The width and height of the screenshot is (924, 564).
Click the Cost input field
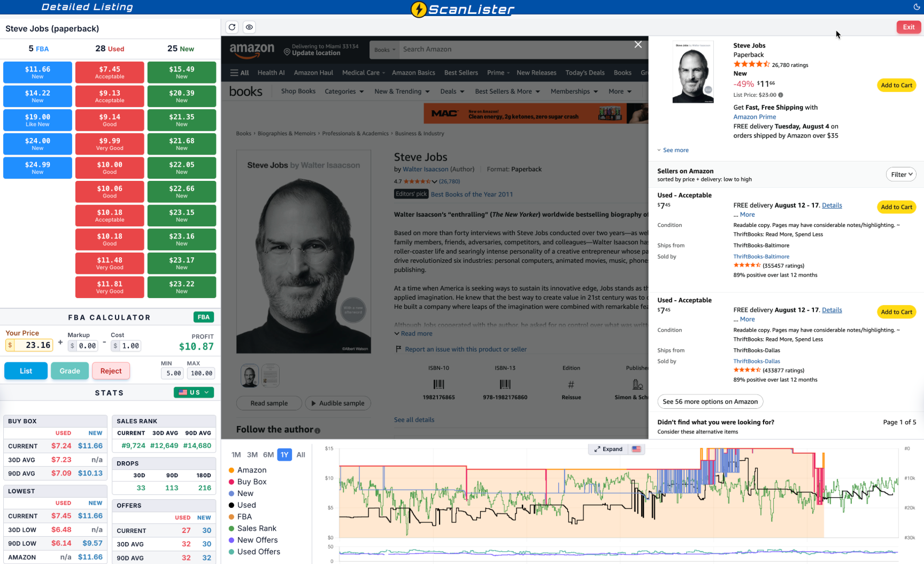pyautogui.click(x=126, y=346)
